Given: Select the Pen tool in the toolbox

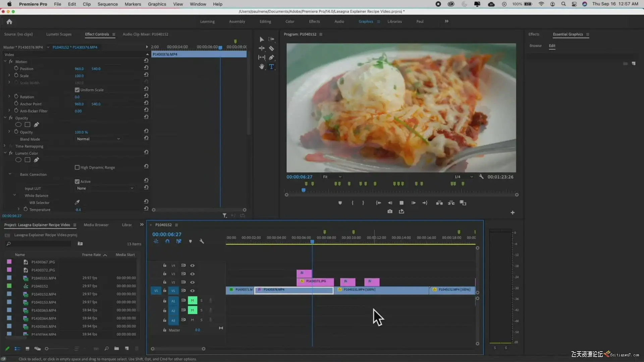Looking at the screenshot, I should pos(271,58).
